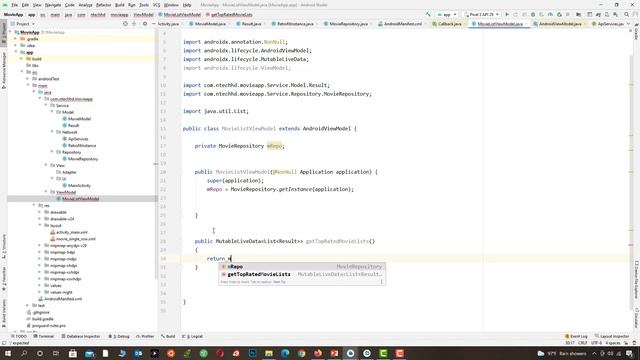Click getTopRatedMovieLists breadcrumb in navigation bar

click(229, 15)
